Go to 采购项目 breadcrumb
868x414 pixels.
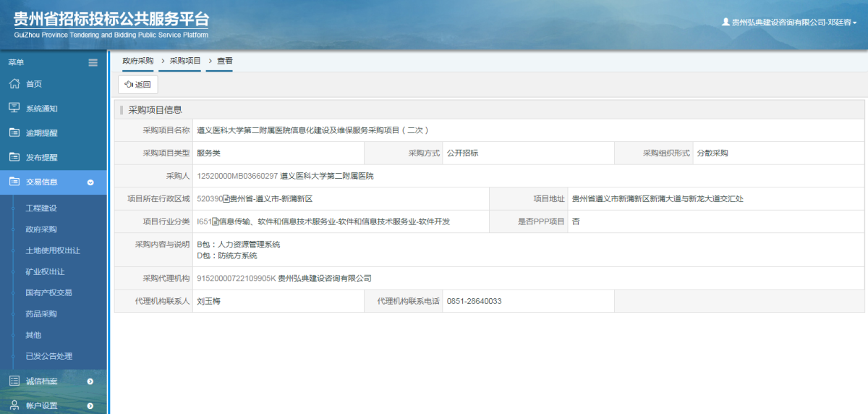185,61
